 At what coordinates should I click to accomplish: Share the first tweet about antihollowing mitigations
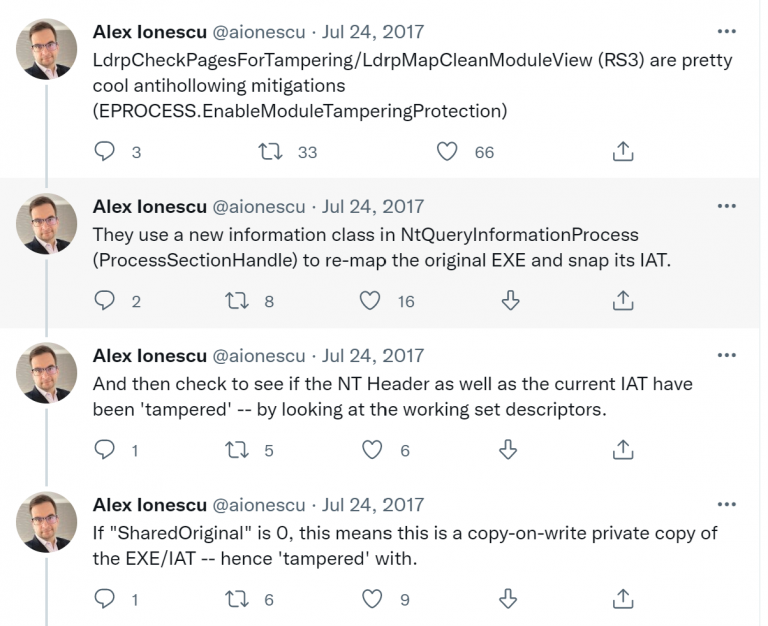pyautogui.click(x=622, y=152)
